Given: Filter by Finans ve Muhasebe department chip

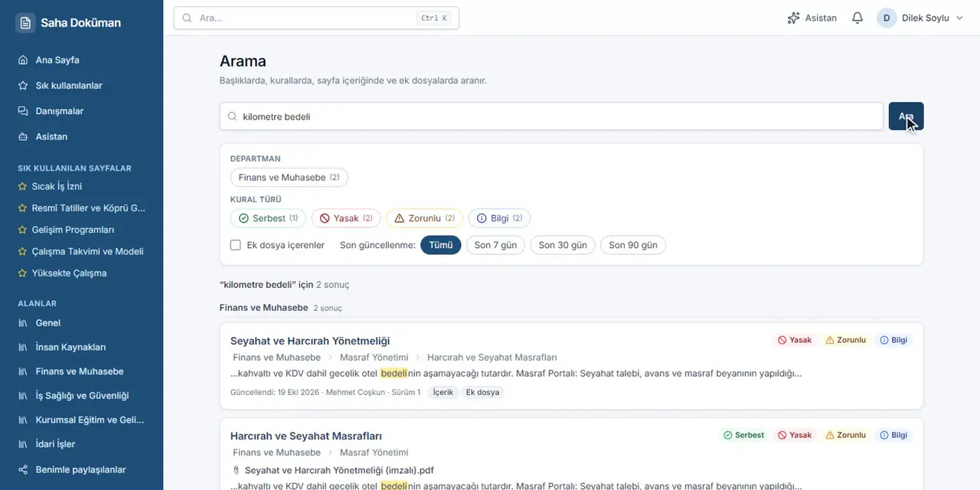Looking at the screenshot, I should click(289, 178).
